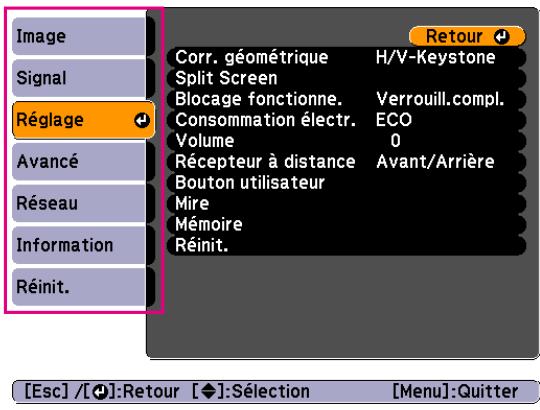540x410 pixels.
Task: Select the Volume setting row
Action: click(346, 141)
